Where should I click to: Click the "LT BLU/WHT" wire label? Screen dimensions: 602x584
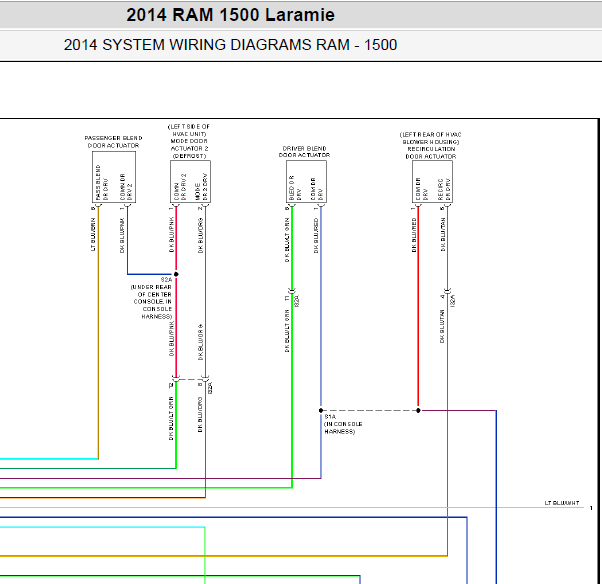point(562,503)
